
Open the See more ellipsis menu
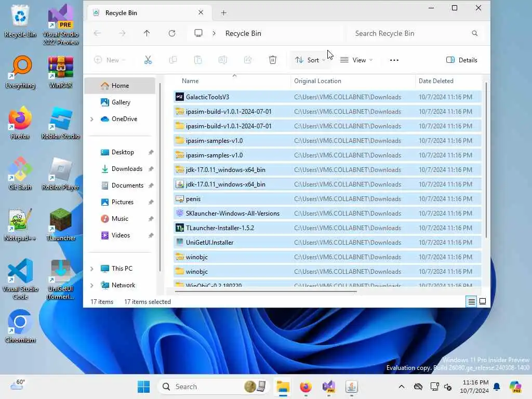(394, 60)
